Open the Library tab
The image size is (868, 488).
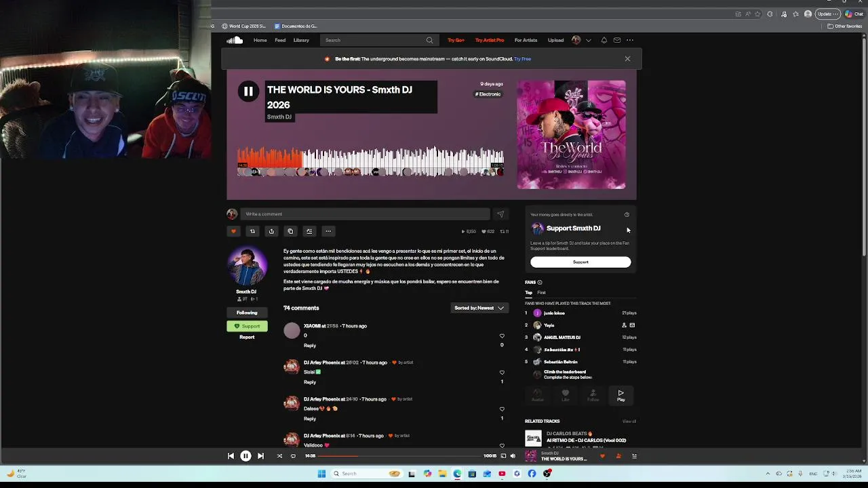(x=301, y=40)
